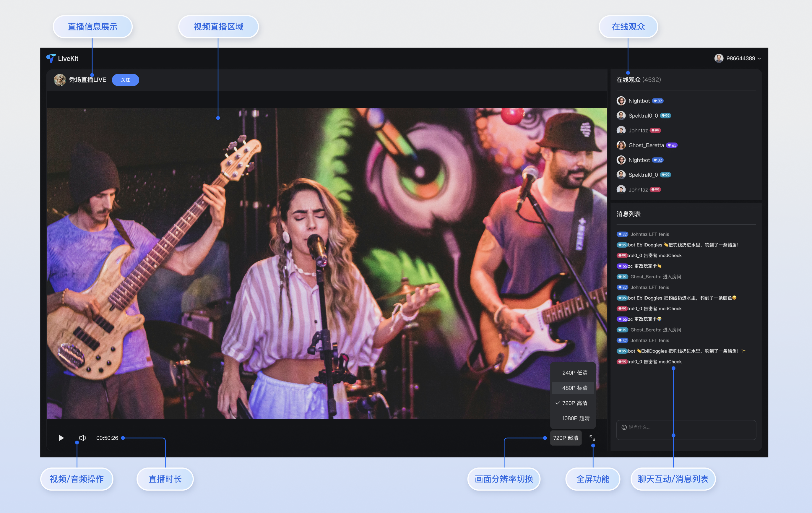
Task: Expand the 986644389 account dropdown arrow
Action: (759, 59)
